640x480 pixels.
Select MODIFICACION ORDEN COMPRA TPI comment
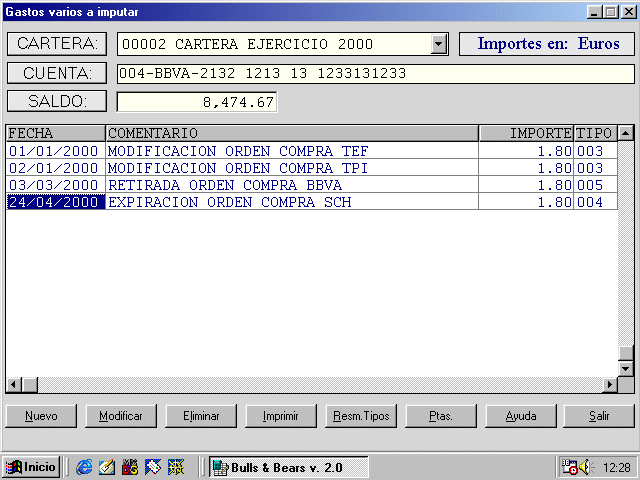point(292,168)
